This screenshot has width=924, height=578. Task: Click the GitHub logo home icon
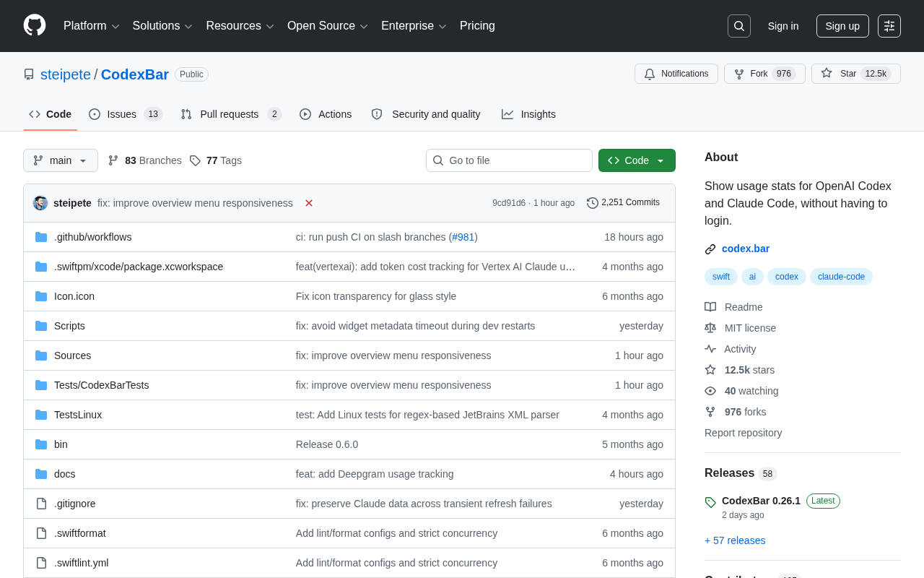pos(35,25)
